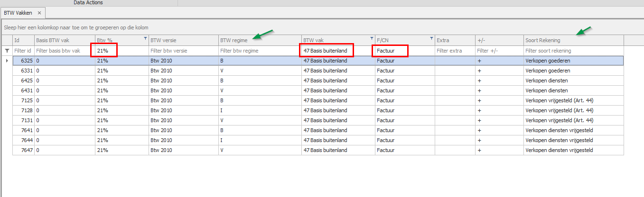The height and width of the screenshot is (197, 644).
Task: Click the Filter btw versie field
Action: pyautogui.click(x=183, y=51)
